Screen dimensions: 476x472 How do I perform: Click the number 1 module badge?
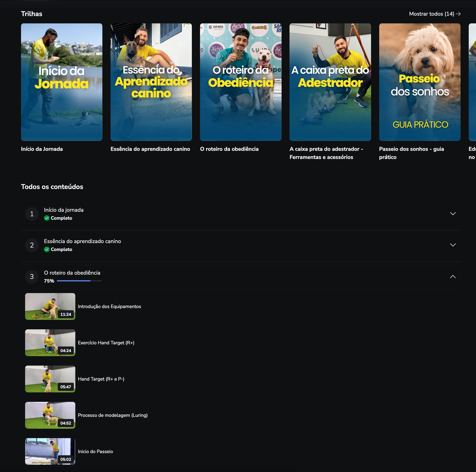point(32,214)
